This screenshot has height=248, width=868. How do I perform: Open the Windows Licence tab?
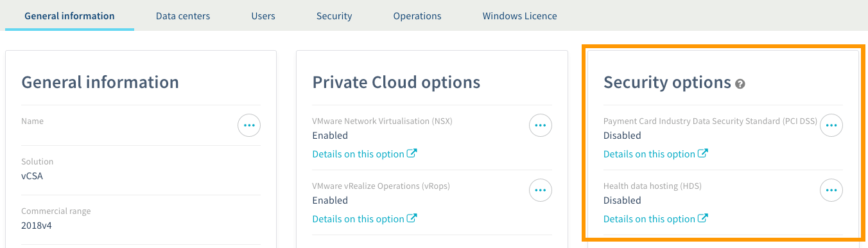click(520, 15)
